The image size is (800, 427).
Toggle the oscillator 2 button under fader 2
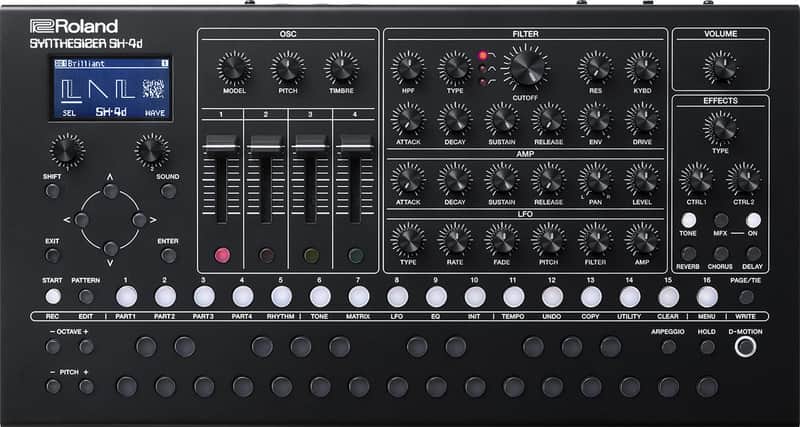coord(266,255)
